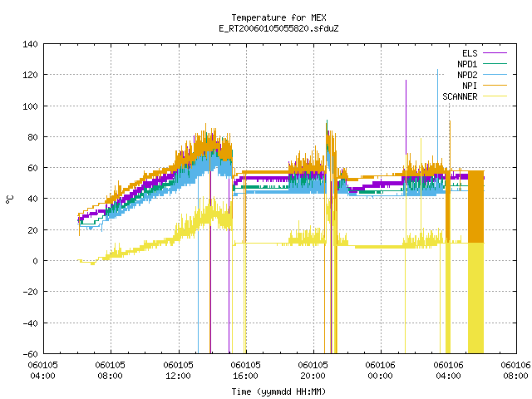Click the NPI legend label

(x=470, y=86)
